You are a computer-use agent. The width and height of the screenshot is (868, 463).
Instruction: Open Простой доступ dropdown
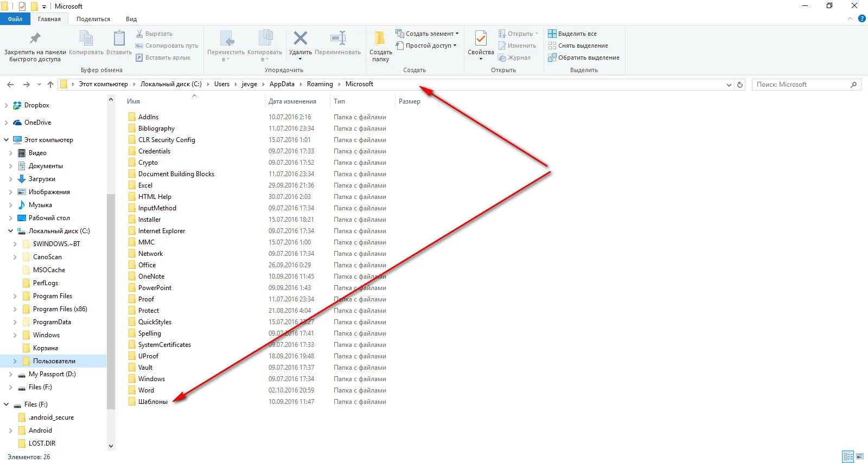coord(426,46)
